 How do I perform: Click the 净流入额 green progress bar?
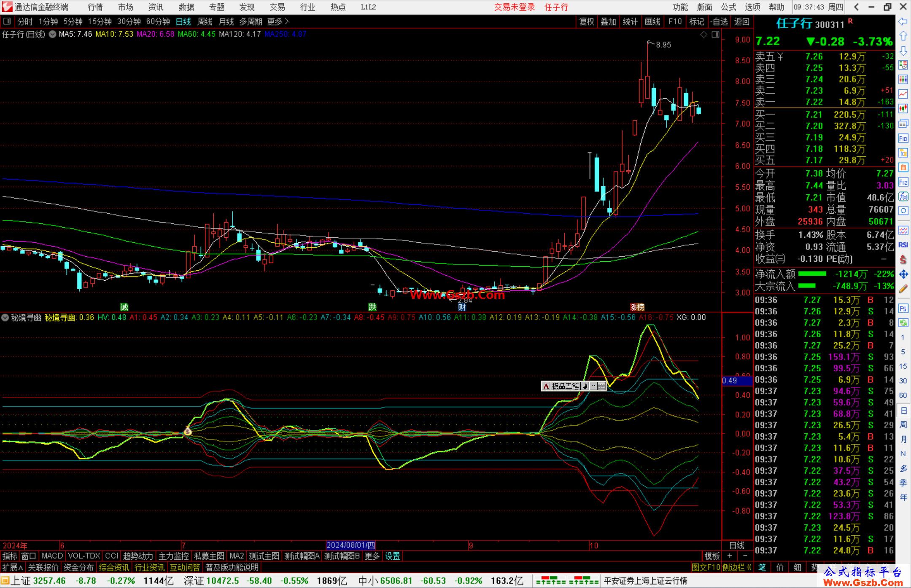tap(812, 274)
